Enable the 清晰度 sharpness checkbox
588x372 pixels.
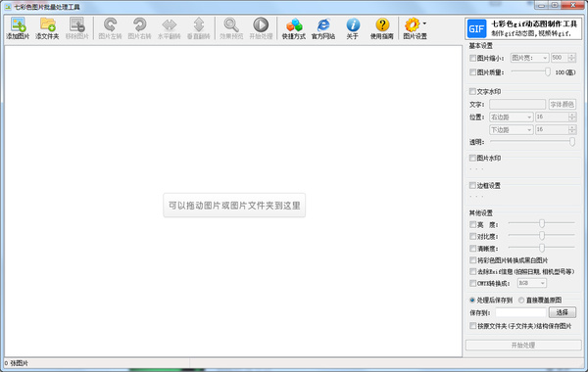(472, 248)
